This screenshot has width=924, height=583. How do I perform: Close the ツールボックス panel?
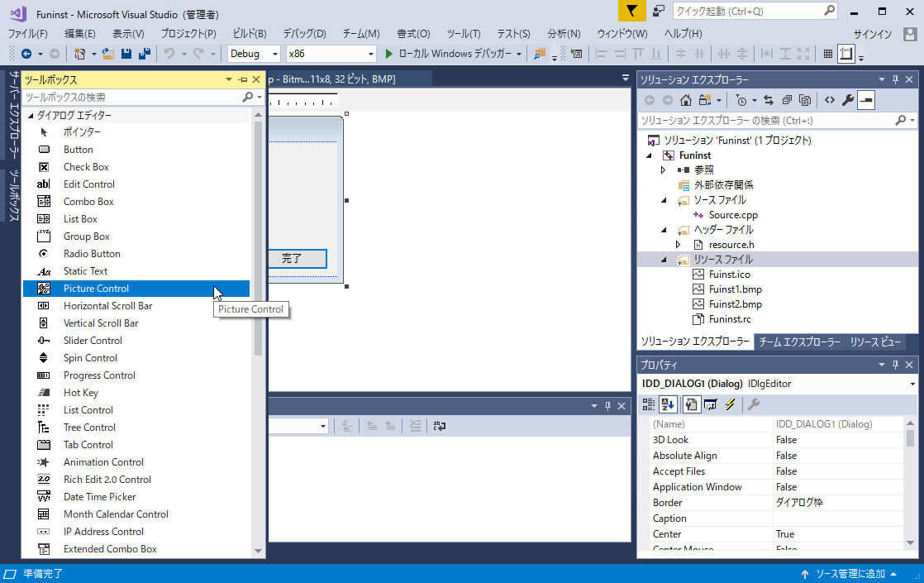pos(256,79)
